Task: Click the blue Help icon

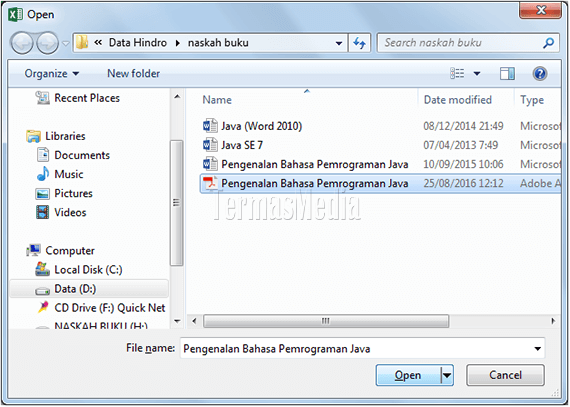Action: point(540,74)
